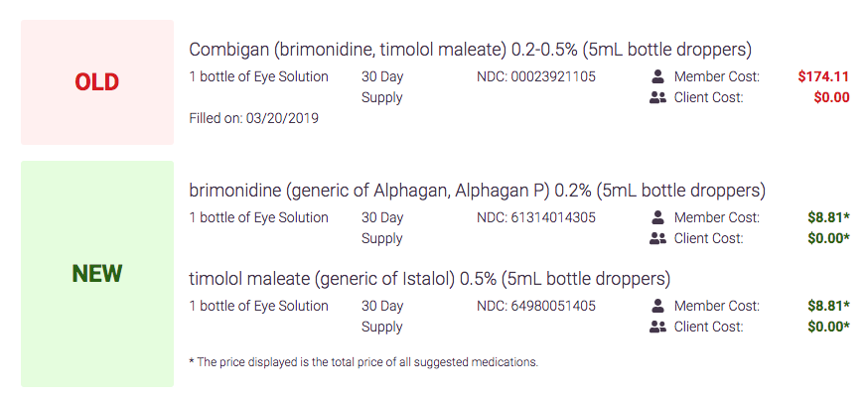Select NDC: 64980051405 text

[x=536, y=306]
